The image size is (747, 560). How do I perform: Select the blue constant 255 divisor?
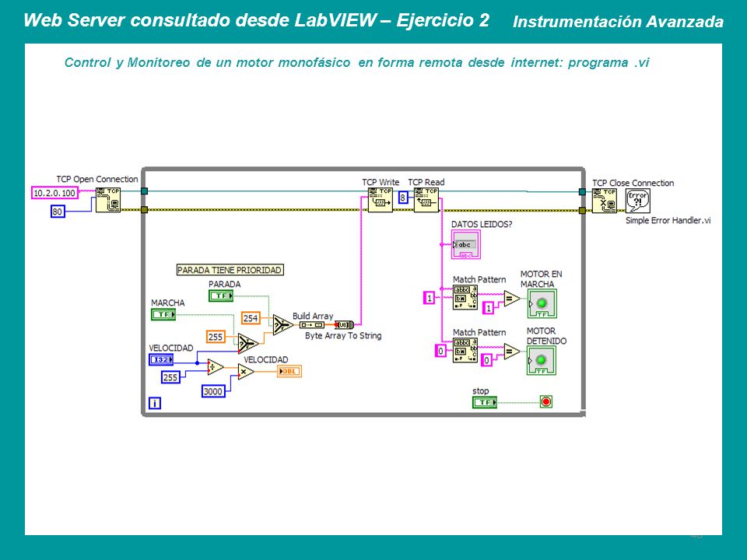170,377
